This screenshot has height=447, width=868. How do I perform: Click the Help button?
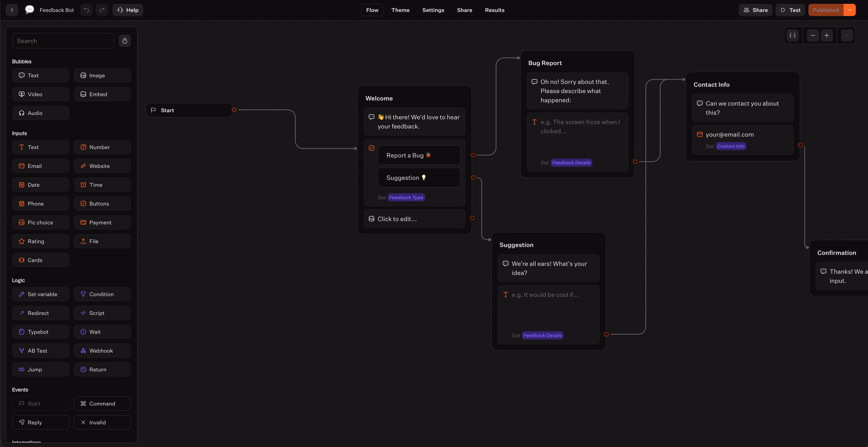pyautogui.click(x=128, y=10)
